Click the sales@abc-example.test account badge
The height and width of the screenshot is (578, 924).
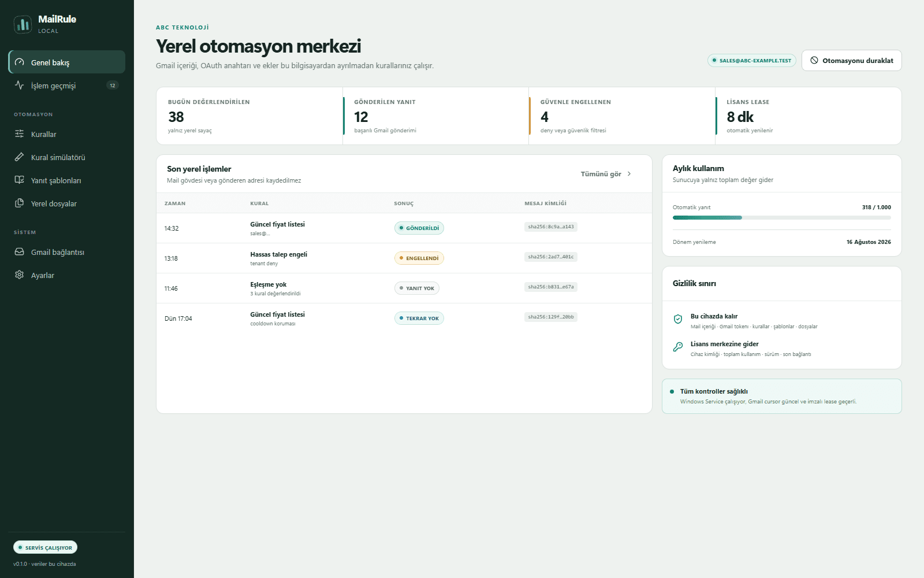pos(752,61)
